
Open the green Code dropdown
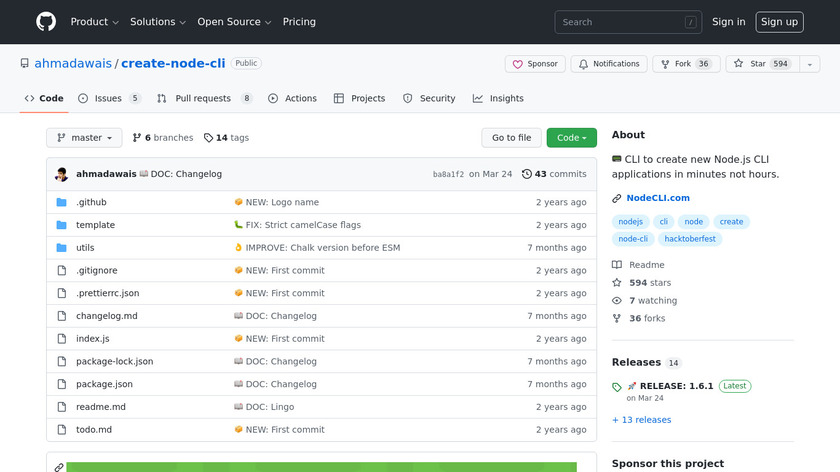[571, 138]
